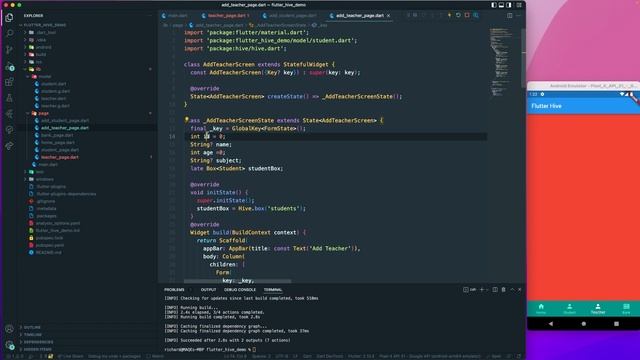Click the split terminal icon

[495, 289]
